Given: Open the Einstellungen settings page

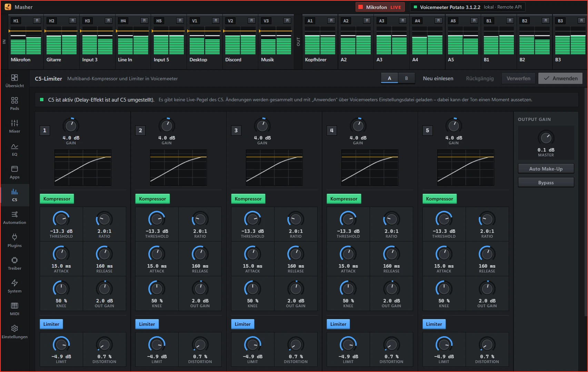Looking at the screenshot, I should [14, 332].
